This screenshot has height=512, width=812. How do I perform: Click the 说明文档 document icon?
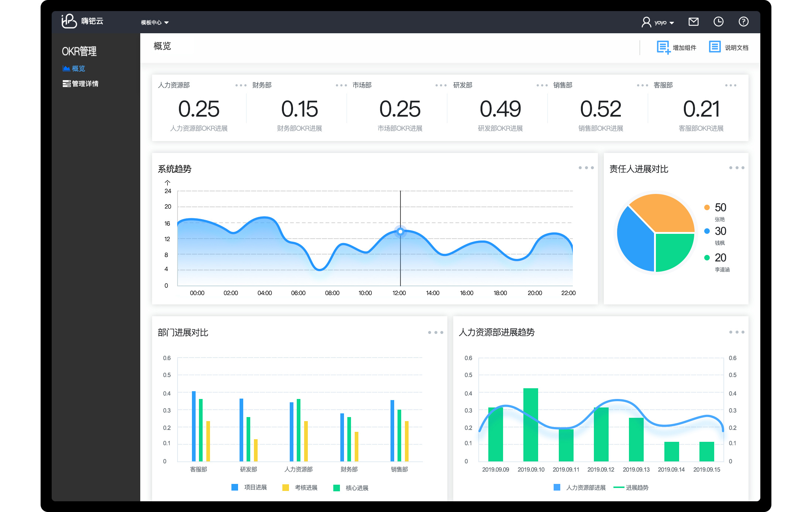715,47
